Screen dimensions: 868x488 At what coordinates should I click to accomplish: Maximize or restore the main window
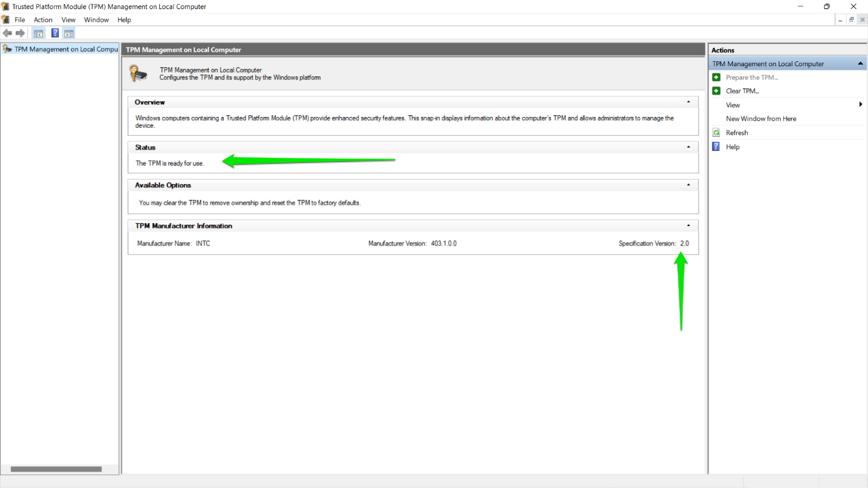[x=826, y=7]
